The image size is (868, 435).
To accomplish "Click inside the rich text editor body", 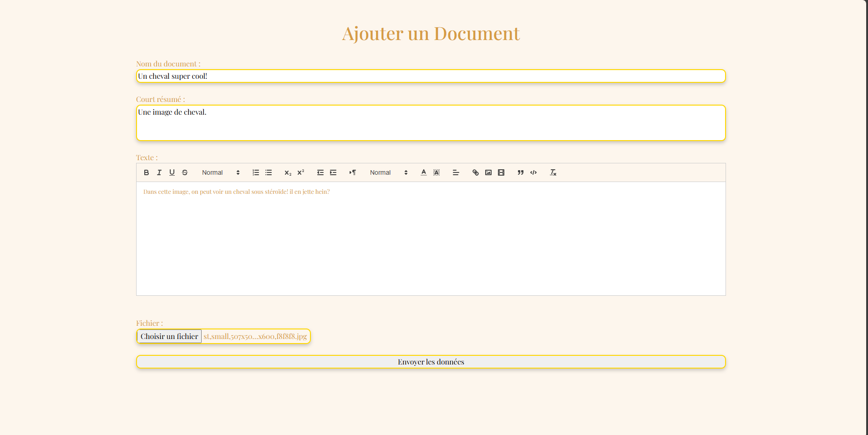I will click(x=431, y=239).
